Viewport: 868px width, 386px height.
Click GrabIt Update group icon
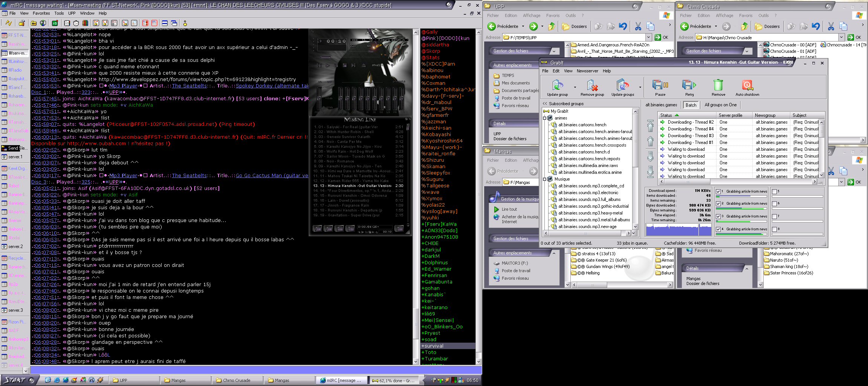[x=557, y=88]
